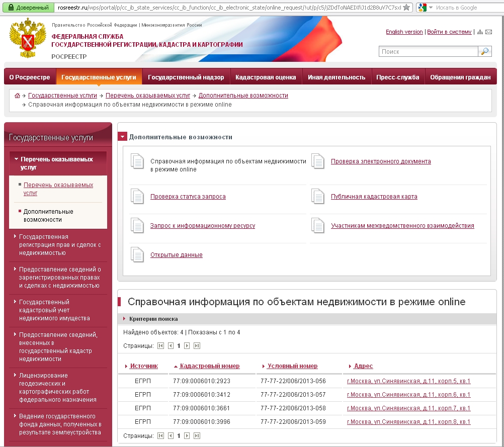Click document icon beside Публичная кадастровая карта
The width and height of the screenshot is (504, 447).
click(318, 196)
